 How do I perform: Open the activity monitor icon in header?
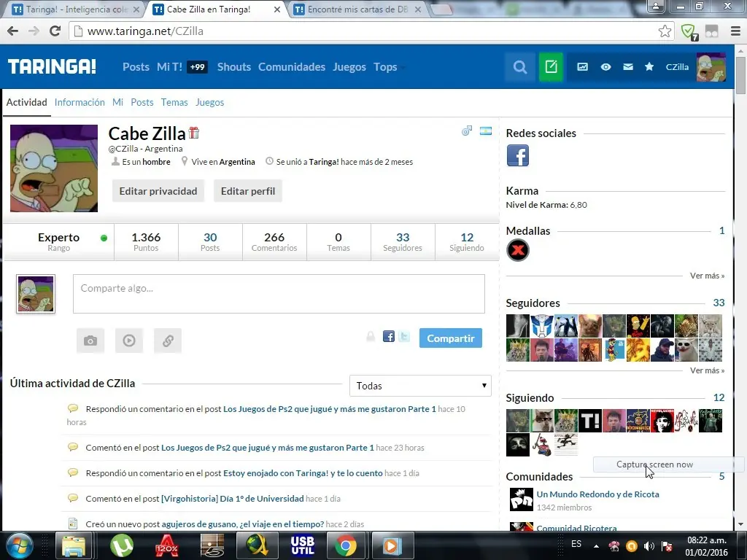(582, 67)
